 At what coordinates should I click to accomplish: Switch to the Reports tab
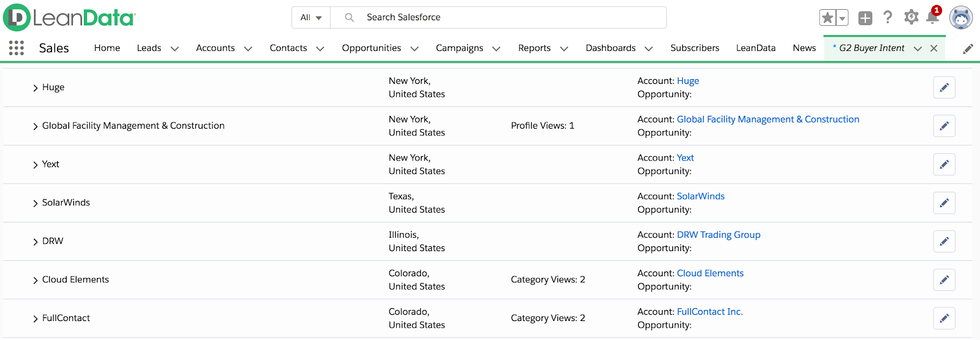coord(534,48)
